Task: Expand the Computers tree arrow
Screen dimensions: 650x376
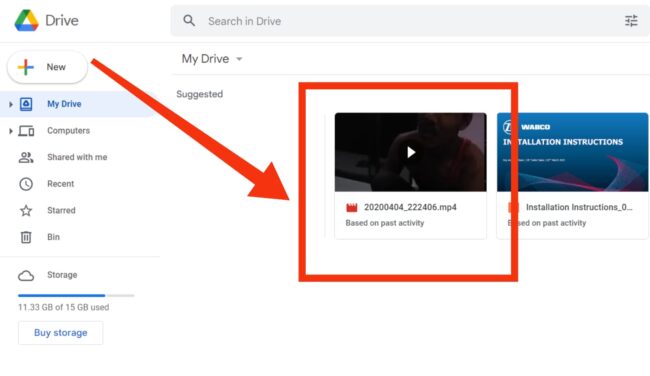Action: click(11, 131)
